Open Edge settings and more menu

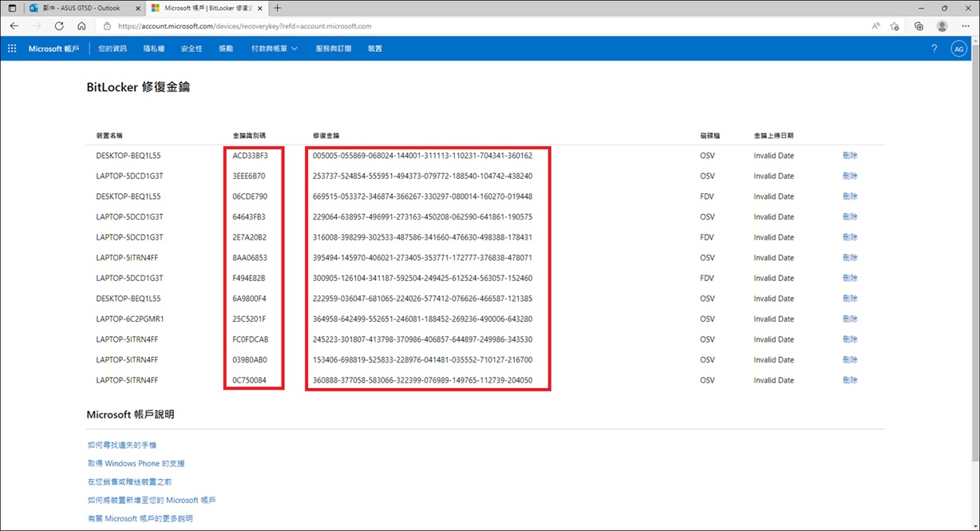pos(966,26)
